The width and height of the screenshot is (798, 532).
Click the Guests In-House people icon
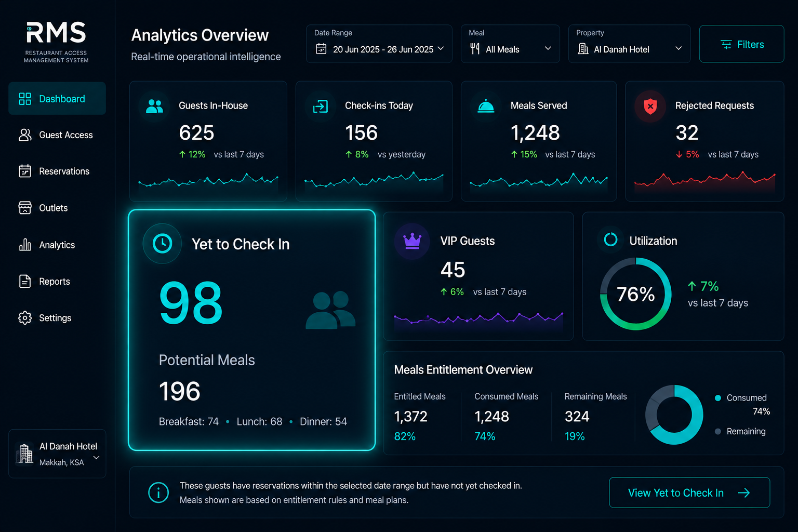coord(154,106)
